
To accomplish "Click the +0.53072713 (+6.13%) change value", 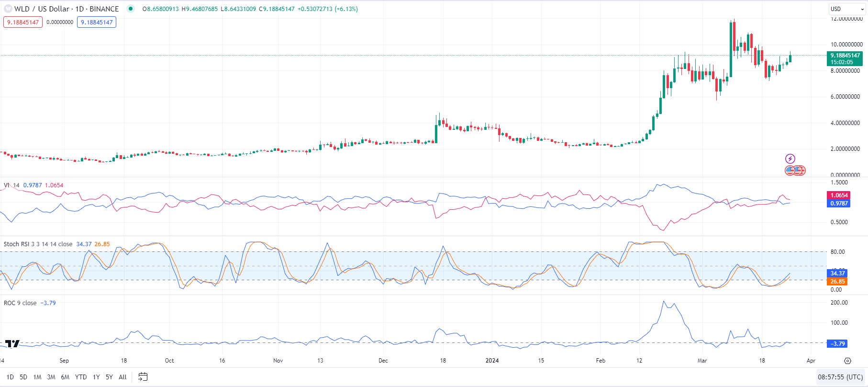I will click(x=328, y=9).
